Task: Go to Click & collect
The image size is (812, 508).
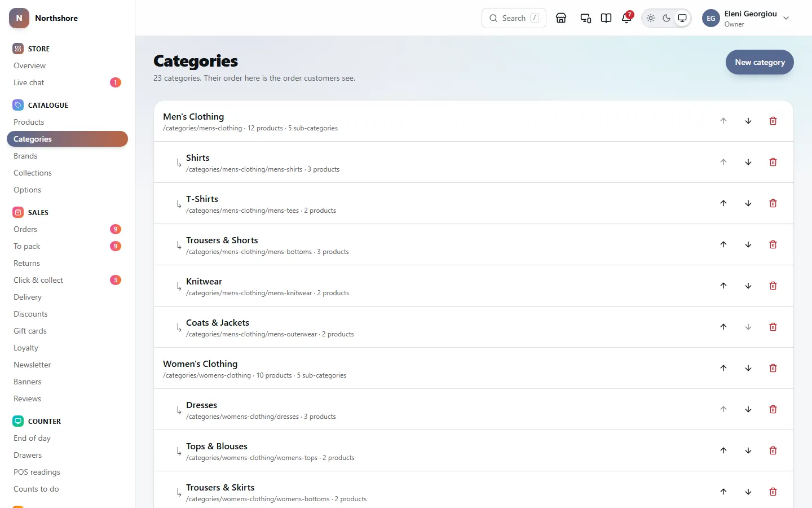Action: click(x=67, y=280)
